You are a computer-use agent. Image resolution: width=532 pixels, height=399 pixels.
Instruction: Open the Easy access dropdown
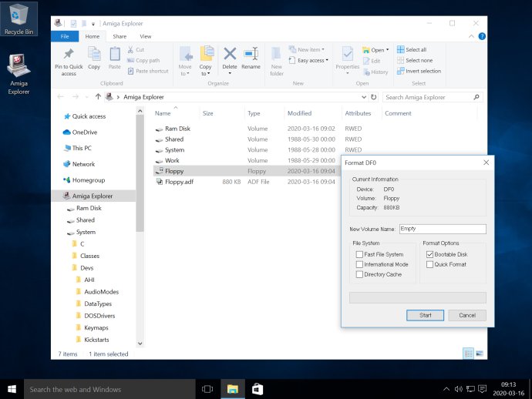[308, 60]
